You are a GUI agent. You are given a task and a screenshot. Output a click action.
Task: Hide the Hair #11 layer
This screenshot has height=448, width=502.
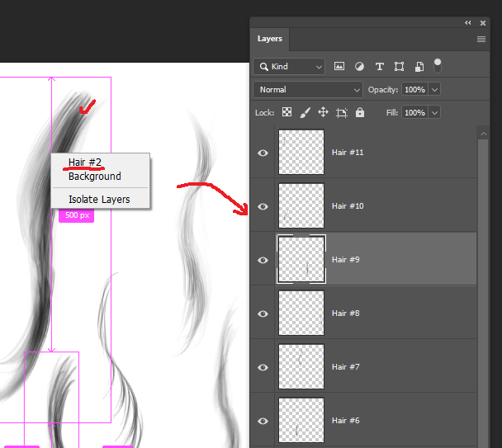[263, 153]
